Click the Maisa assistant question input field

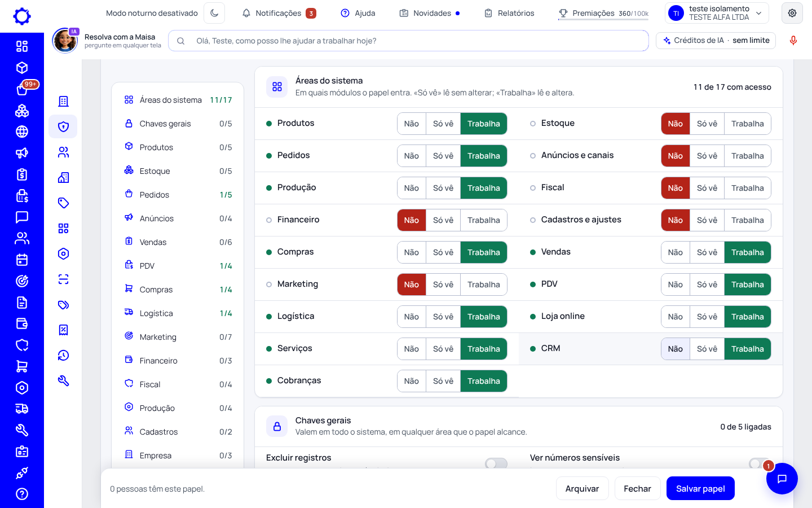coord(408,41)
